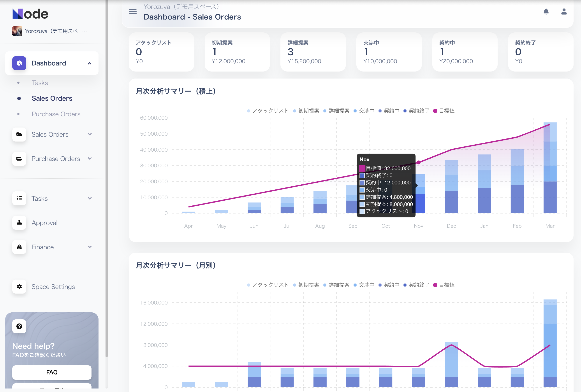Image resolution: width=581 pixels, height=392 pixels.
Task: Open the user profile icon
Action: tap(564, 12)
